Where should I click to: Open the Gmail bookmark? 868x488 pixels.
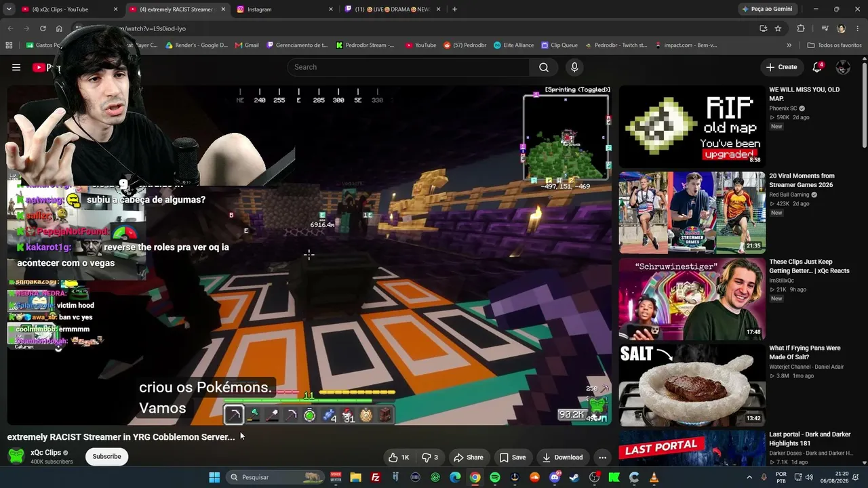click(x=247, y=45)
